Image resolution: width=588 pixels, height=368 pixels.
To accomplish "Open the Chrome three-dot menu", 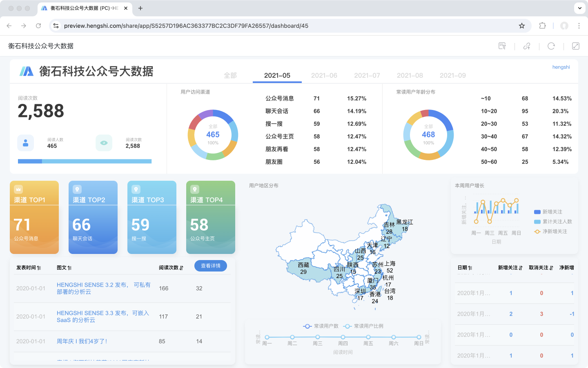I will pyautogui.click(x=579, y=26).
